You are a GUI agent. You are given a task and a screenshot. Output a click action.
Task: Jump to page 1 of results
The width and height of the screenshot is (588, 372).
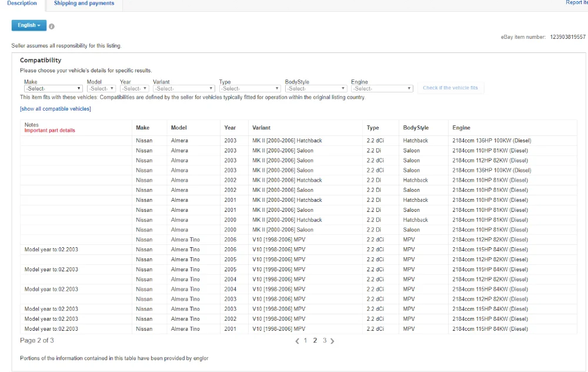[305, 340]
